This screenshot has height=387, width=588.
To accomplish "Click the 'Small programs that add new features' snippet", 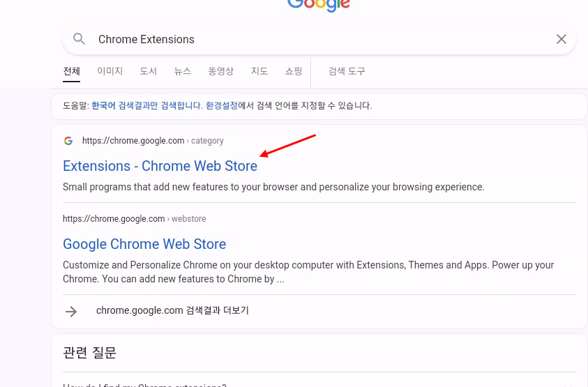I will click(x=273, y=187).
